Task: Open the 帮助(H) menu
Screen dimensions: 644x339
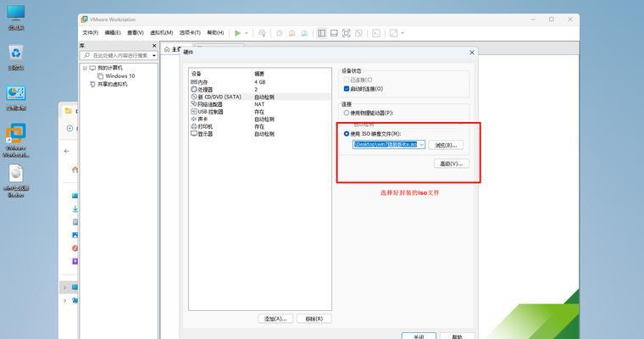Action: click(215, 33)
